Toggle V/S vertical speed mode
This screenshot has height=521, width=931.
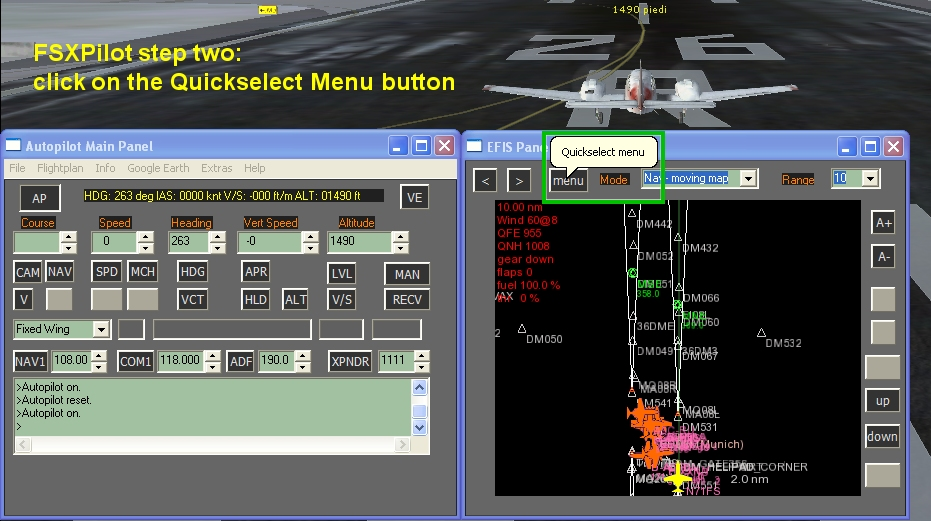342,299
